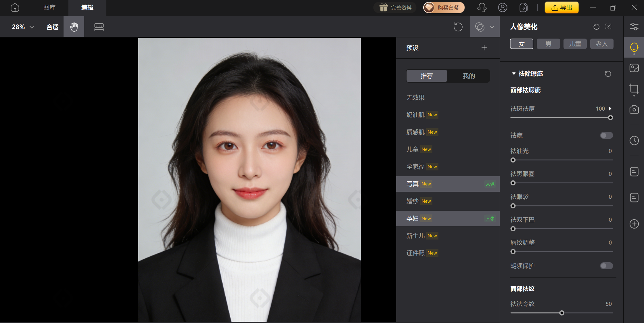Click the camera snapshot sidebar icon

pyautogui.click(x=634, y=110)
